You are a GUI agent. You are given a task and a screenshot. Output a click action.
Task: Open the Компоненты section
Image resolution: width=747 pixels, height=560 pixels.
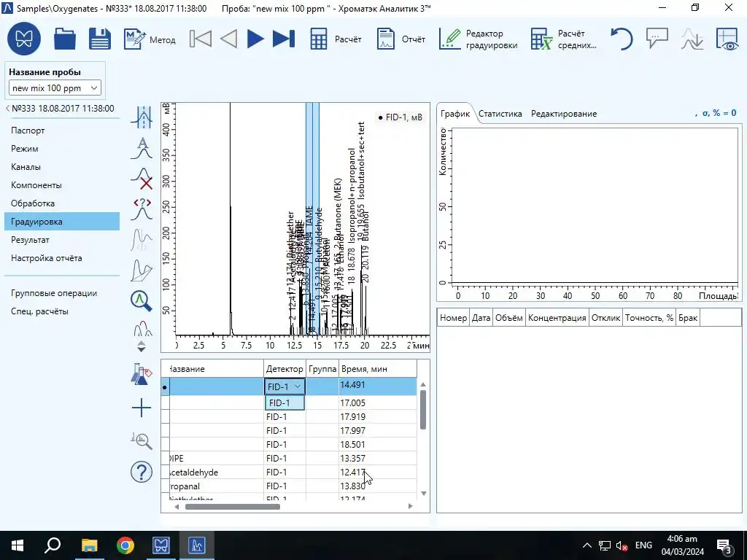coord(62,185)
